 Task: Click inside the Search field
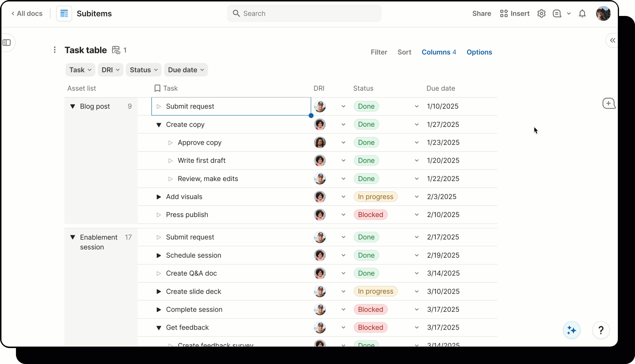pos(304,13)
